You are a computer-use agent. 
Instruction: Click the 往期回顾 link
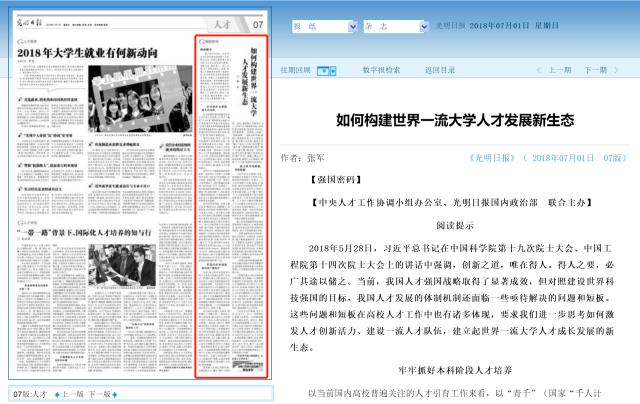[295, 71]
